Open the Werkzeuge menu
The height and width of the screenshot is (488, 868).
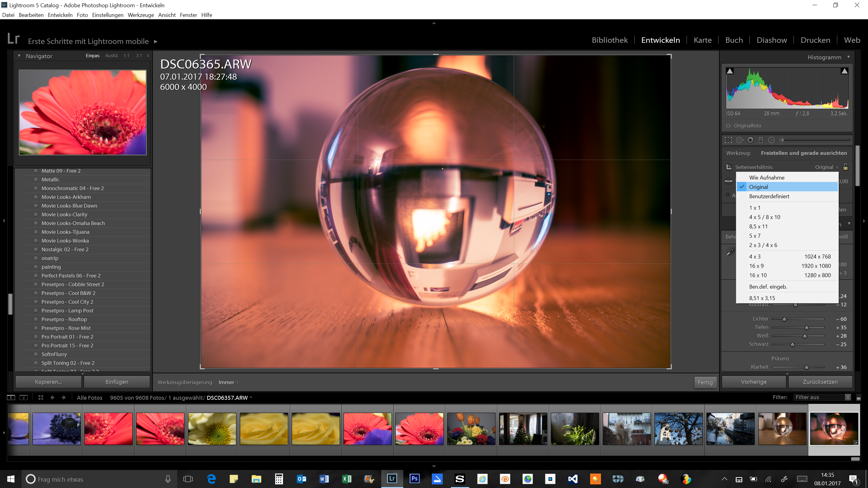click(x=140, y=15)
